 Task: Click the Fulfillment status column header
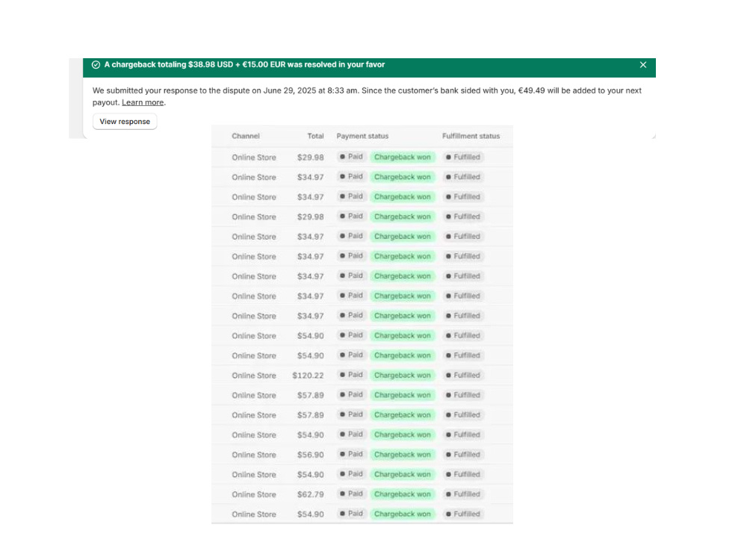pyautogui.click(x=471, y=136)
